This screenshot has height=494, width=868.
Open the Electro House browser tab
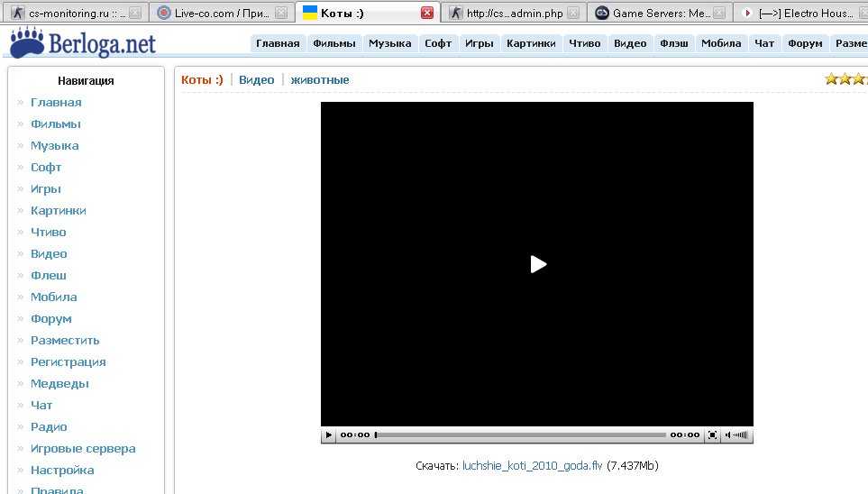pyautogui.click(x=802, y=13)
